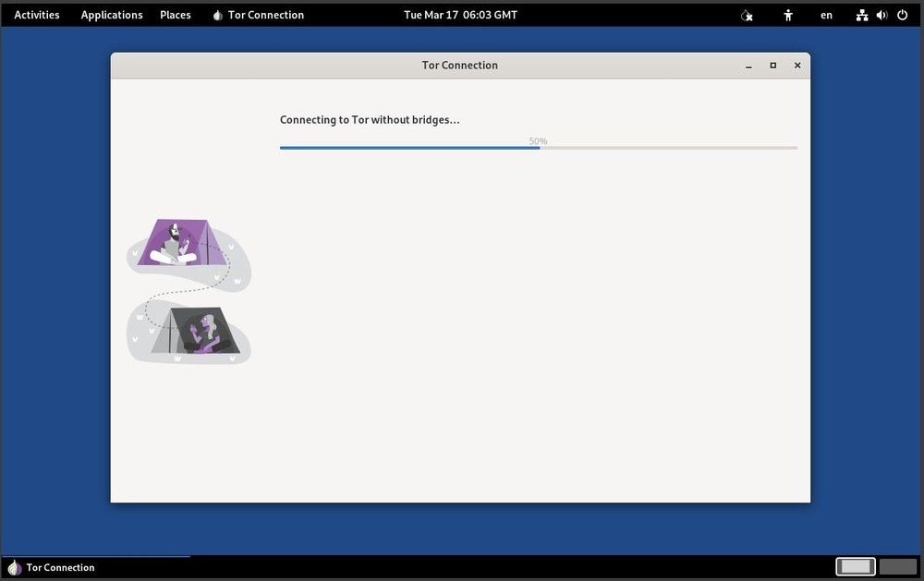
Task: Click the Tor onion status icon in top bar
Action: [747, 15]
